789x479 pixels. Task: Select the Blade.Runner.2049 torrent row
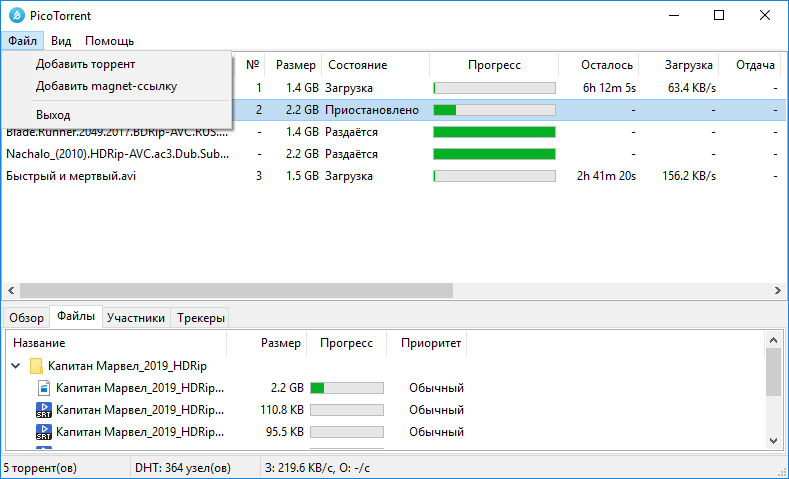[392, 132]
